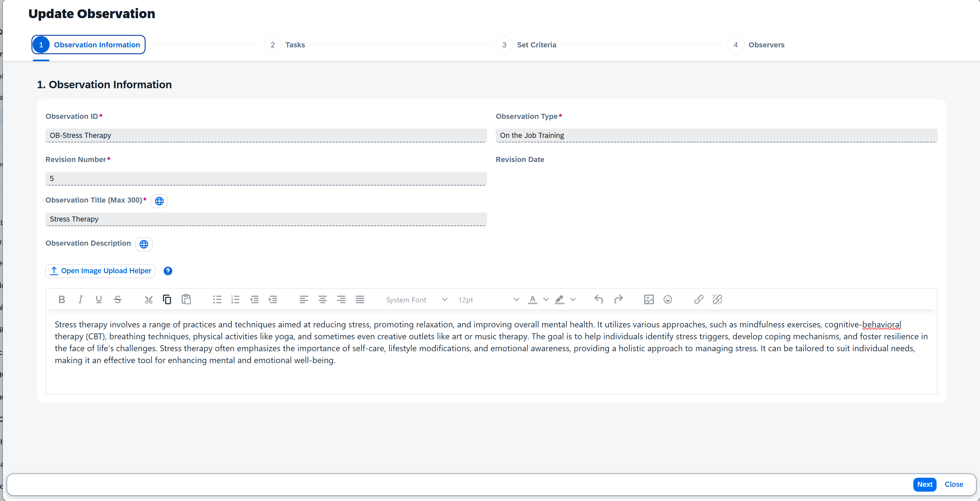Insert a bulleted list
Screen dimensions: 980x501
(217, 300)
